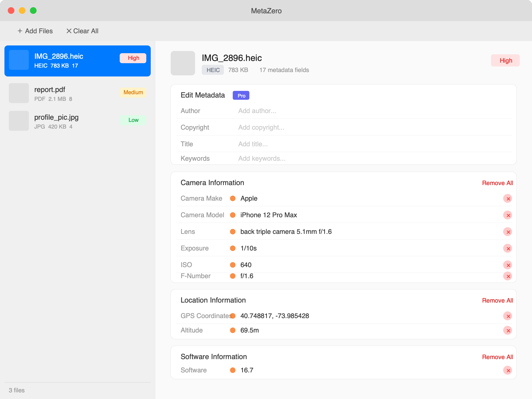Click the 'Location Information' section heading
Screen dimensions: 532x399
click(x=213, y=300)
